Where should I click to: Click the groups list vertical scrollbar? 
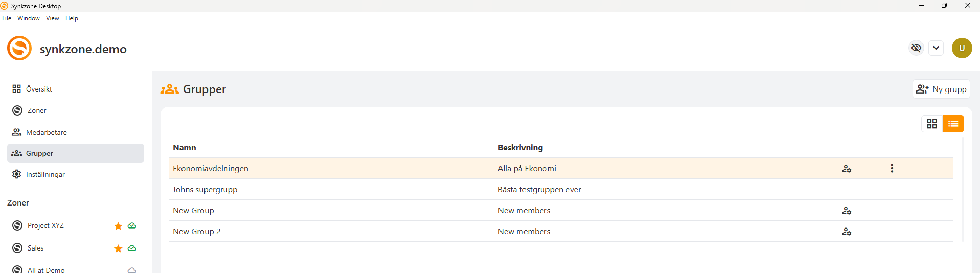click(x=963, y=189)
